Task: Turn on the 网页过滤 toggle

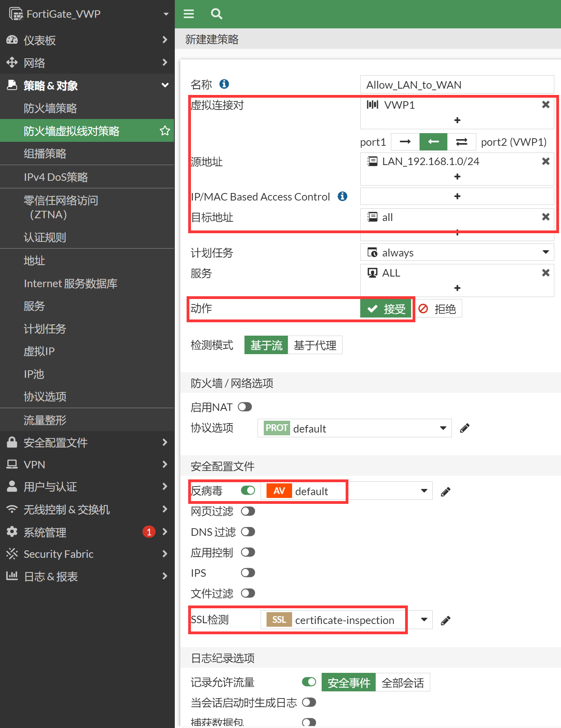Action: 248,511
